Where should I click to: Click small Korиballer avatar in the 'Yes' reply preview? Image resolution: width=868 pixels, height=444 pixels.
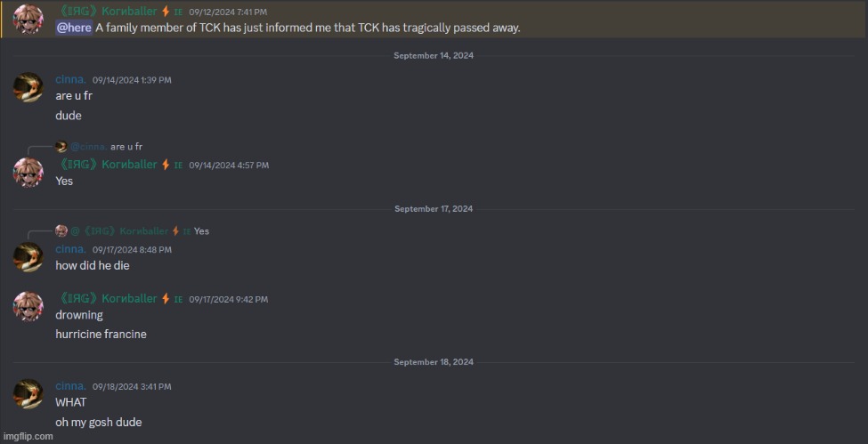click(61, 230)
